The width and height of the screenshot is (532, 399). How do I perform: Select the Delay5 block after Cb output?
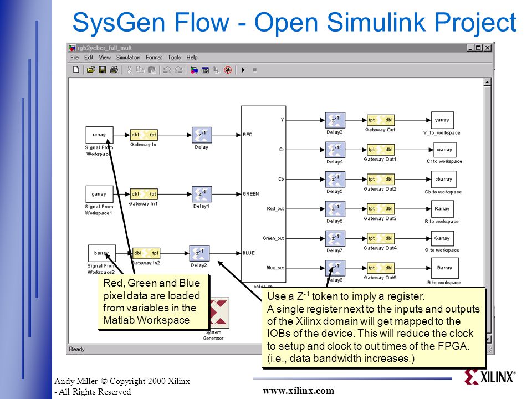point(335,179)
